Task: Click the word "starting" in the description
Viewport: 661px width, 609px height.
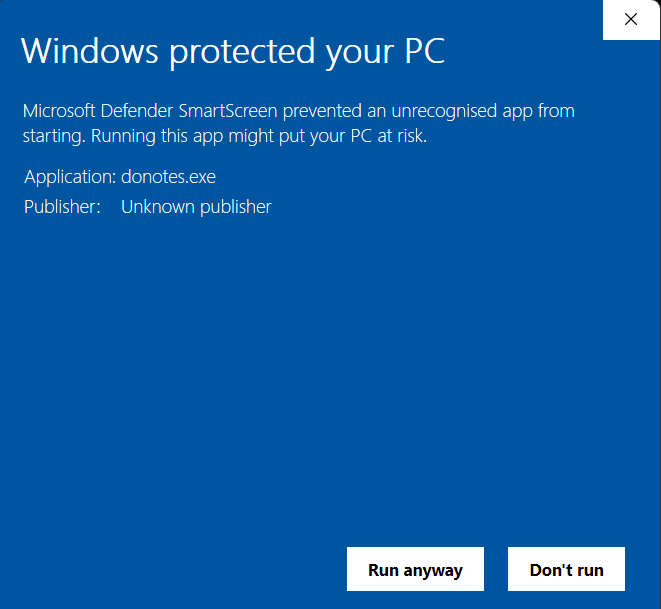Action: coord(51,136)
